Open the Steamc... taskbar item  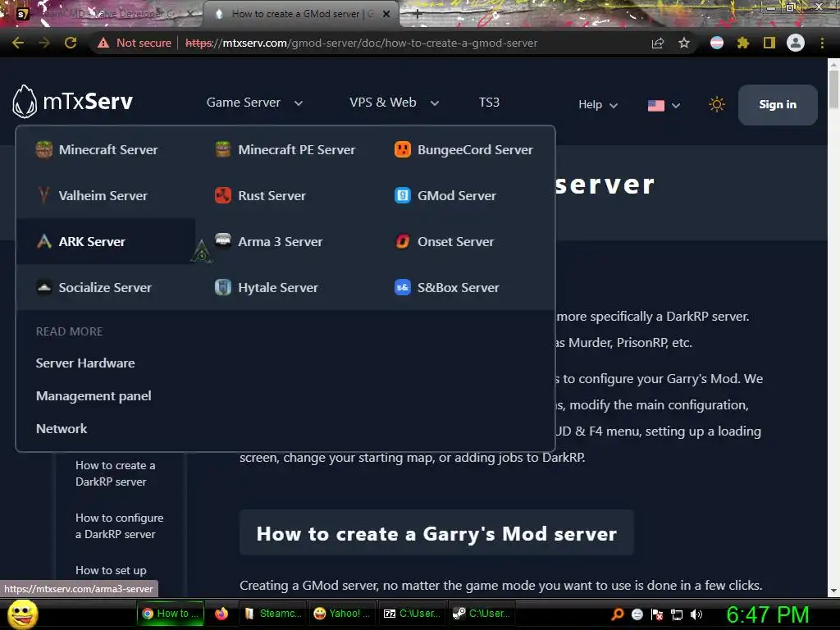click(x=272, y=614)
